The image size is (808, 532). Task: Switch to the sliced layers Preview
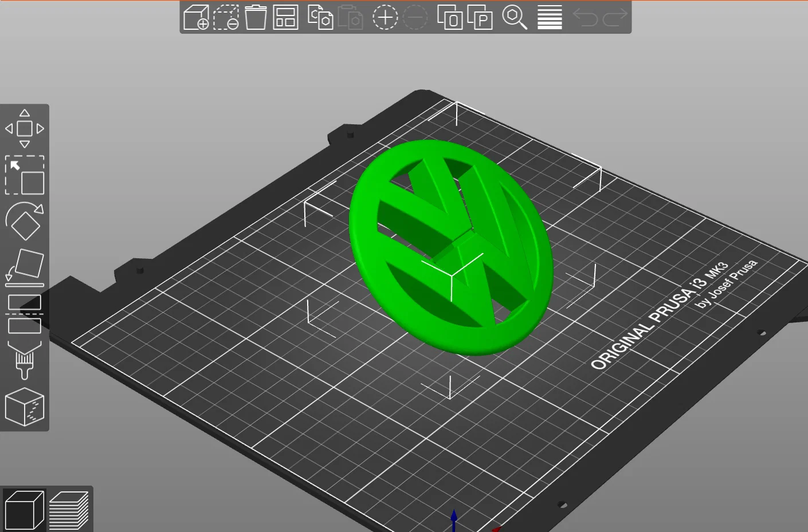[x=69, y=510]
